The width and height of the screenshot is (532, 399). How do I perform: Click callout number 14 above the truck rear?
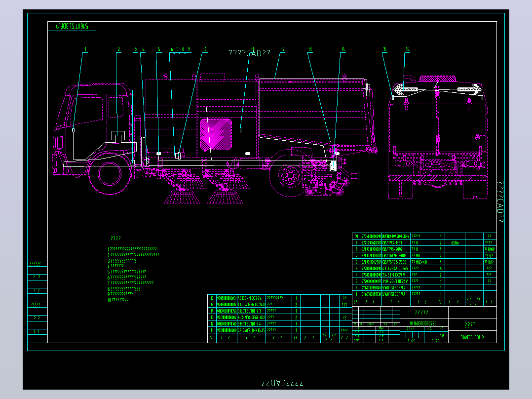[x=343, y=49]
